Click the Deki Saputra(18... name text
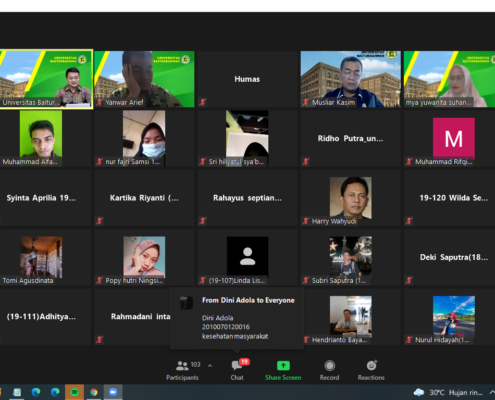495x400 pixels. click(x=454, y=257)
